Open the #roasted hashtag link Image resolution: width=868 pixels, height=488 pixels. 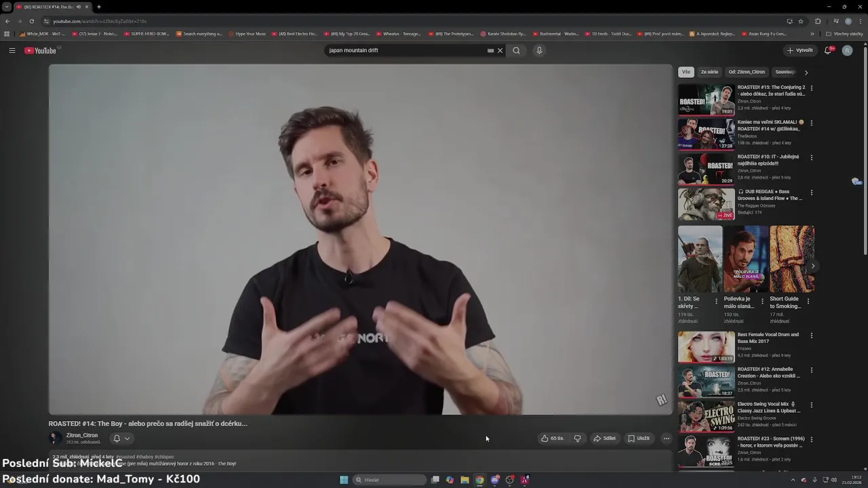pyautogui.click(x=125, y=457)
